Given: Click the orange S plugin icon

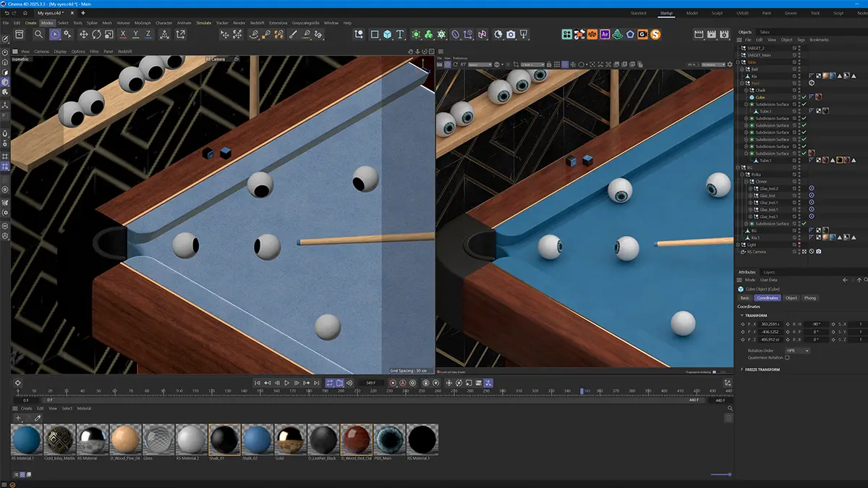Looking at the screenshot, I should (x=655, y=34).
